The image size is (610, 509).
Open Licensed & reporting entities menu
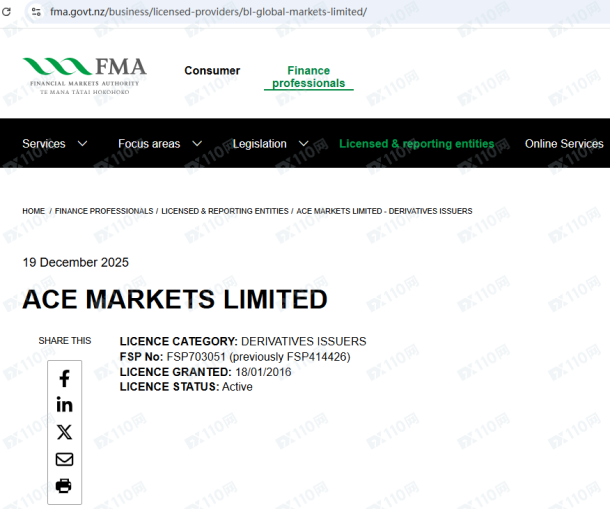coord(417,144)
